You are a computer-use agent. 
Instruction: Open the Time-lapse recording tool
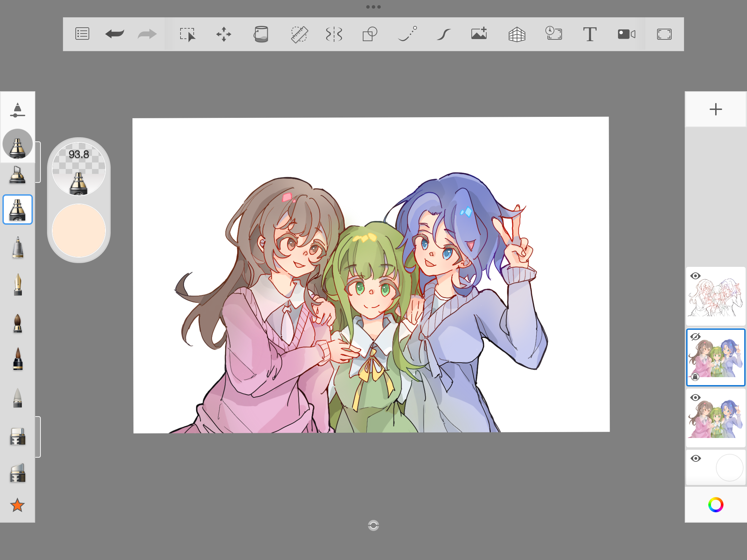click(x=554, y=34)
